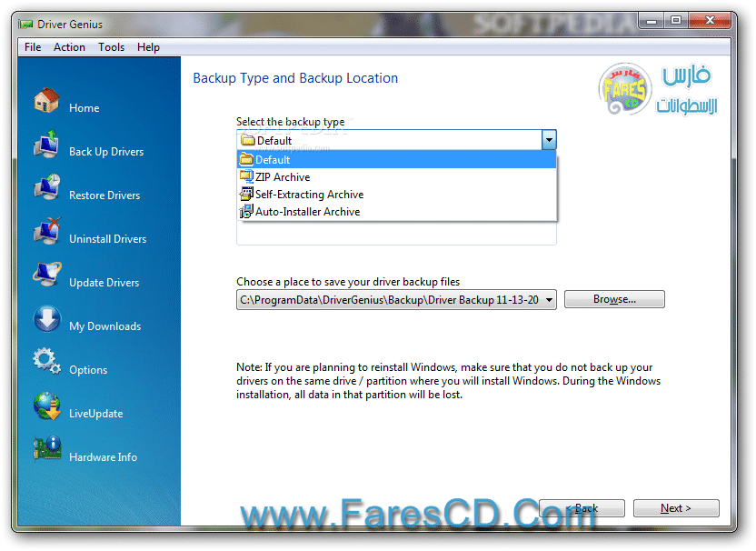This screenshot has height=551, width=756.
Task: Click the Auto-Installer Archive icon
Action: (246, 211)
